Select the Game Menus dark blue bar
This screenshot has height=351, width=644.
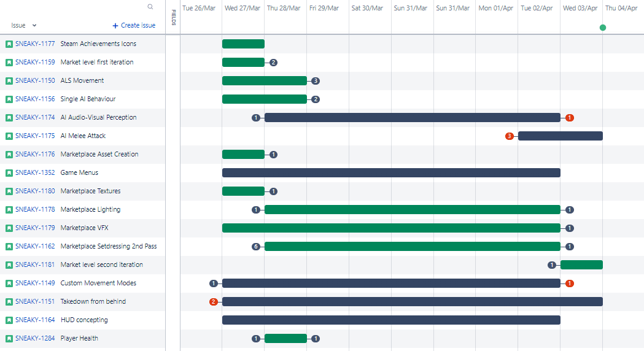pos(392,173)
